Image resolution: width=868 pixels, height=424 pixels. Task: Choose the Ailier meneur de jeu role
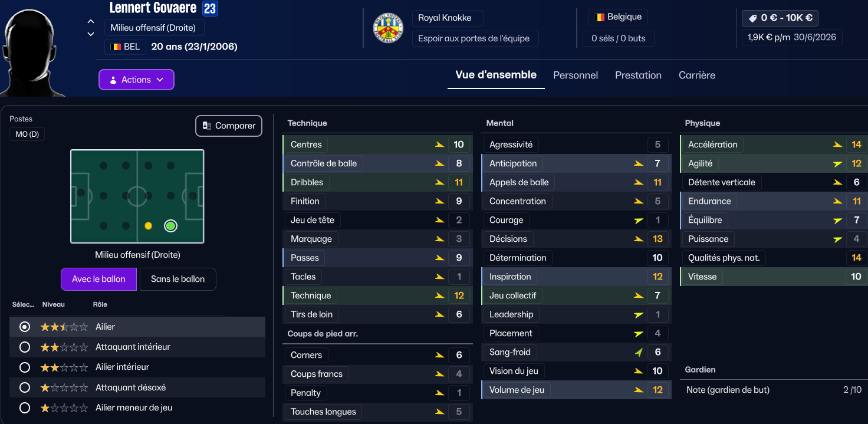point(25,407)
